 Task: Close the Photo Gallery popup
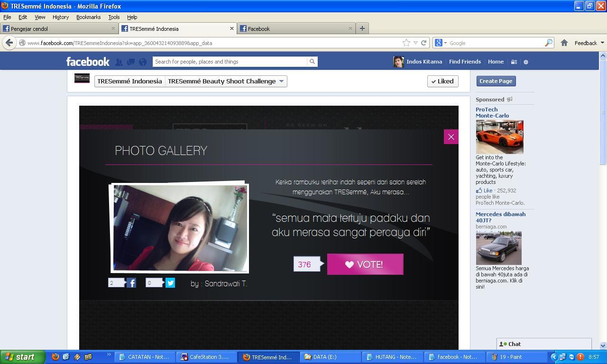(x=451, y=137)
